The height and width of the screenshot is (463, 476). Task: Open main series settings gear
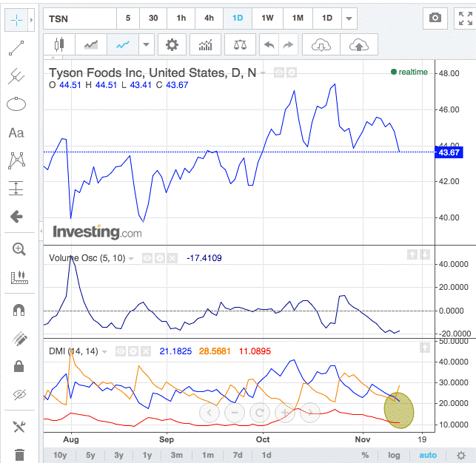tap(292, 72)
